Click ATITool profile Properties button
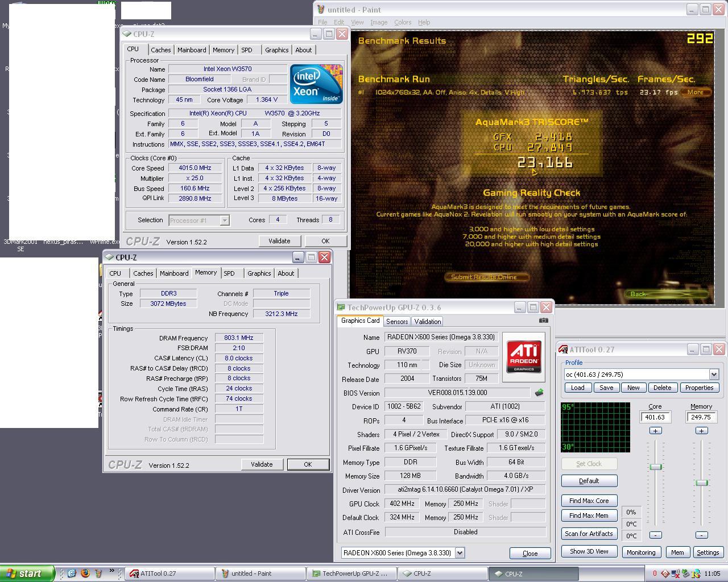This screenshot has width=728, height=582. tap(699, 388)
